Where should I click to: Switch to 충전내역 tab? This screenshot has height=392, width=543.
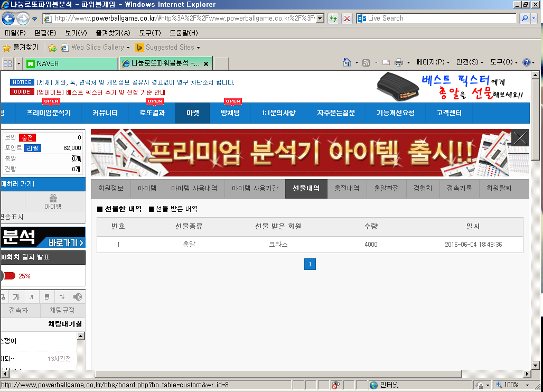[x=347, y=189]
